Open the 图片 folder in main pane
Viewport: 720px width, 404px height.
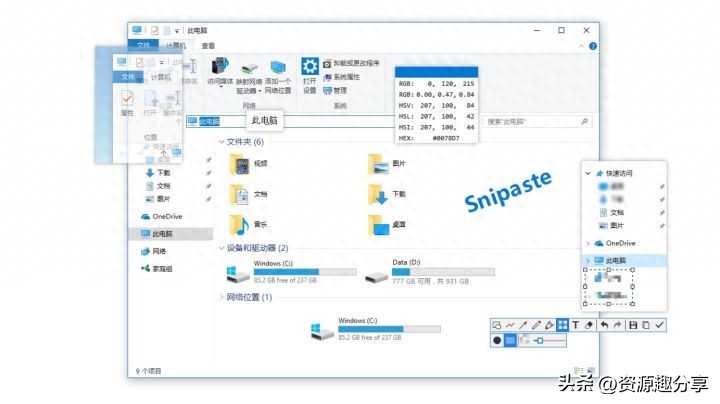(x=387, y=164)
